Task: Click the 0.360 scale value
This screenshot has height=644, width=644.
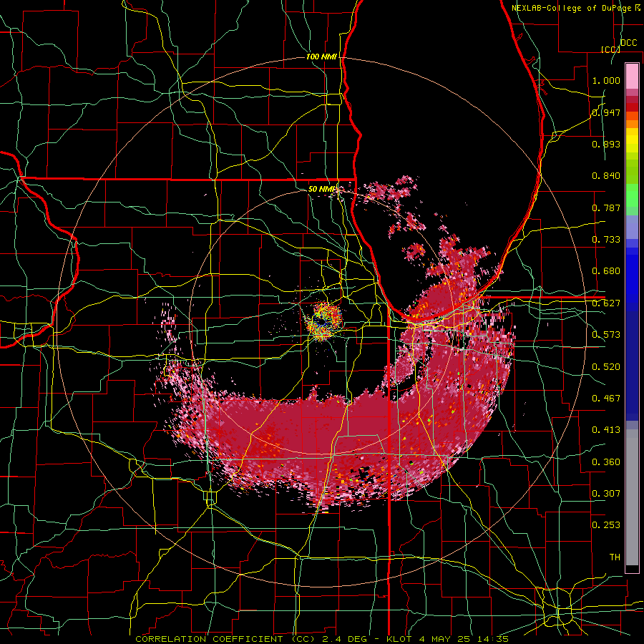Action: (x=606, y=462)
